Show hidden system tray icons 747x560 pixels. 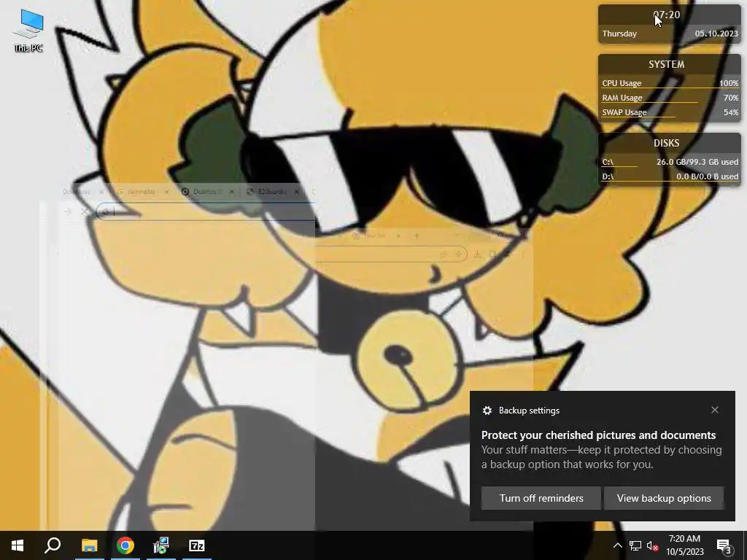pos(617,545)
